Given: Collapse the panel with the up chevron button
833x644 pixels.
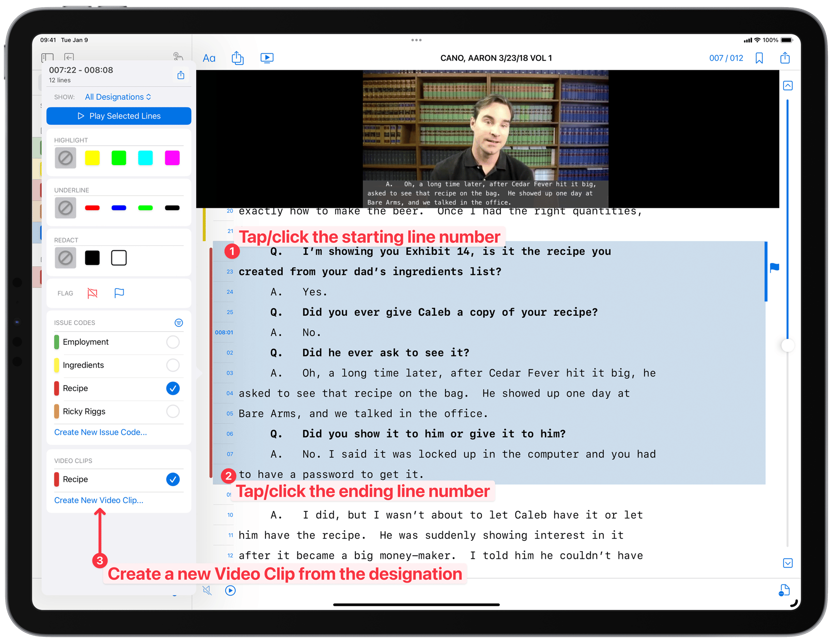Looking at the screenshot, I should coord(788,85).
